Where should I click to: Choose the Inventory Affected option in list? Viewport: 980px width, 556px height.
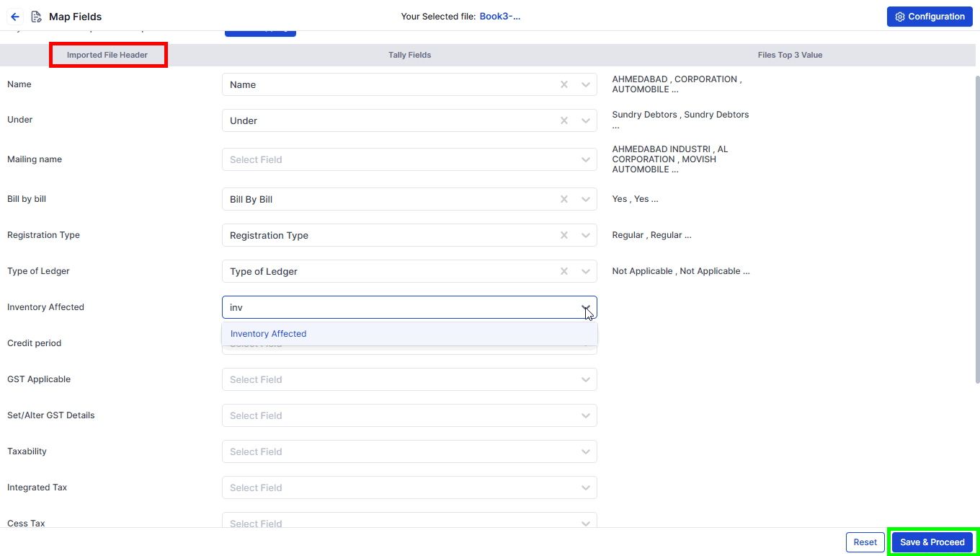pos(409,334)
